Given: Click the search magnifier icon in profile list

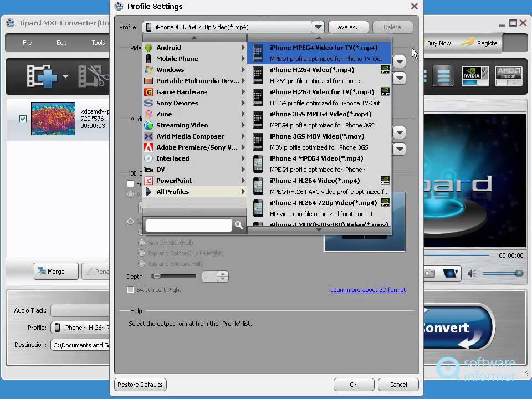Looking at the screenshot, I should tap(239, 225).
